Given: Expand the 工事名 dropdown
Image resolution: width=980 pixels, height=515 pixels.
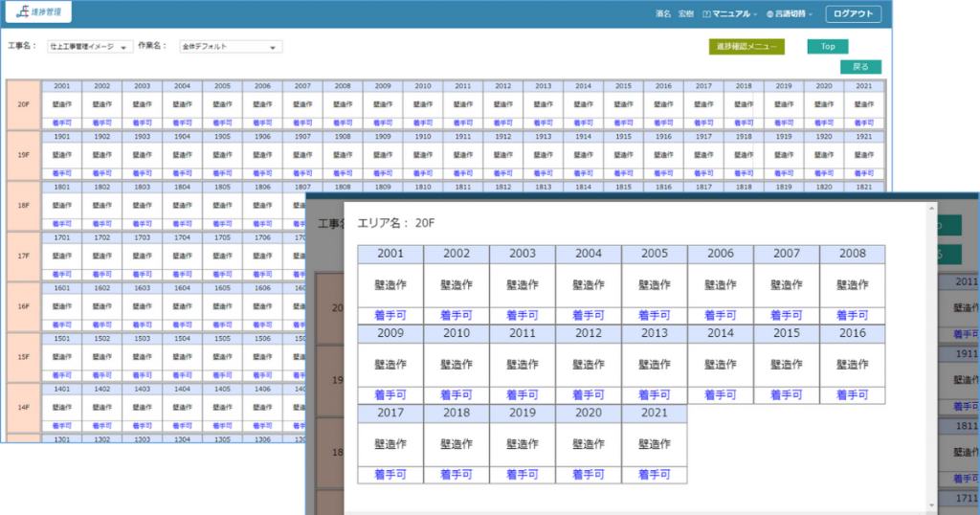Looking at the screenshot, I should 91,47.
